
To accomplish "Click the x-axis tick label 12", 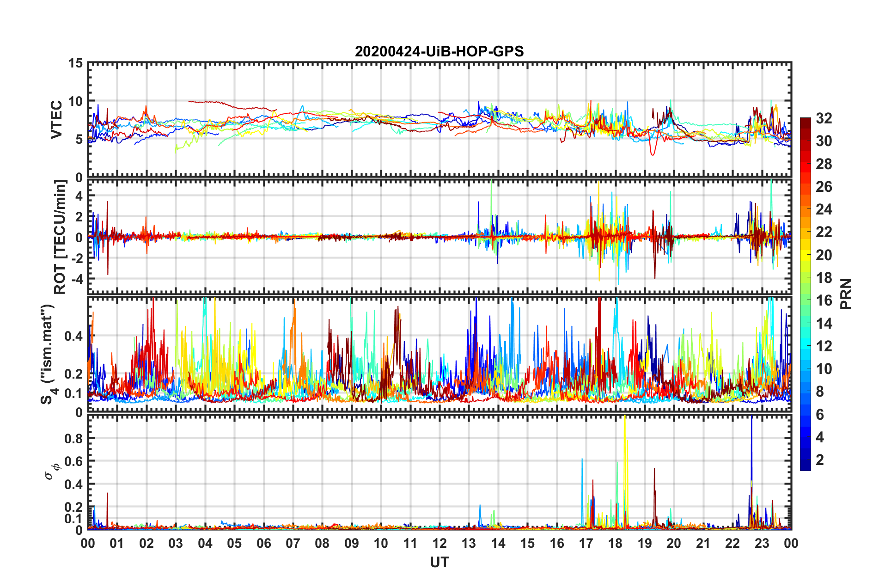I will [439, 543].
